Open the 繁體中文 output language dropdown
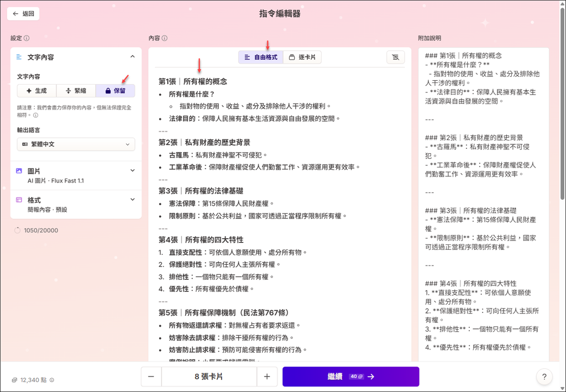This screenshot has width=566, height=392. 76,144
